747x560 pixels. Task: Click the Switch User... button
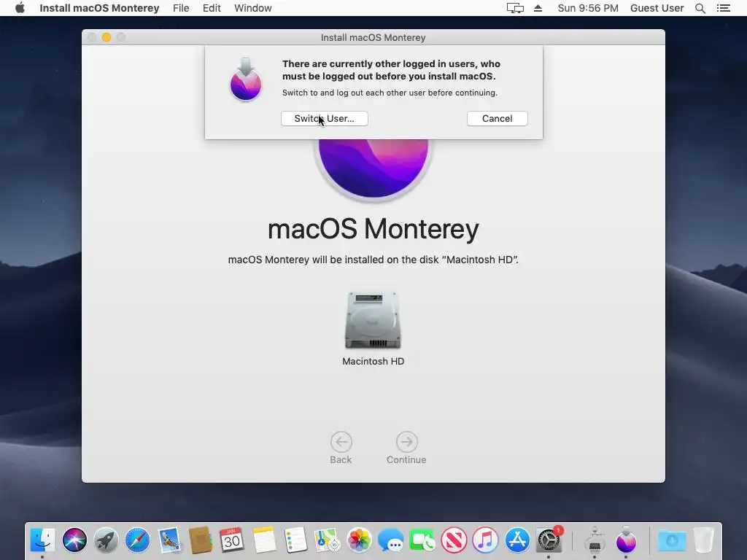(325, 119)
